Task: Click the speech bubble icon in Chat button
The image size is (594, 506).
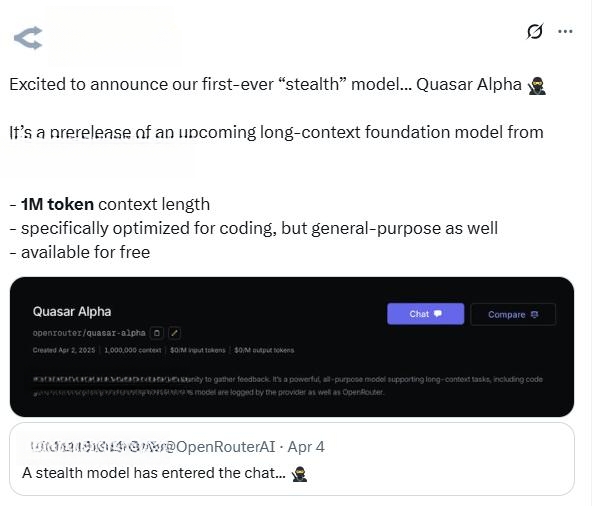Action: (x=438, y=314)
